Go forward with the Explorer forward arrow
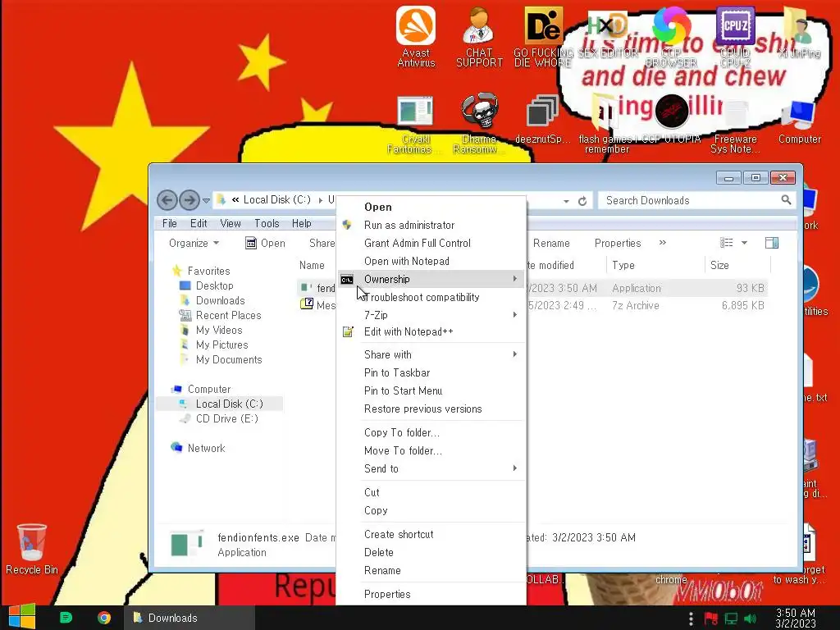This screenshot has height=630, width=840. coord(189,200)
